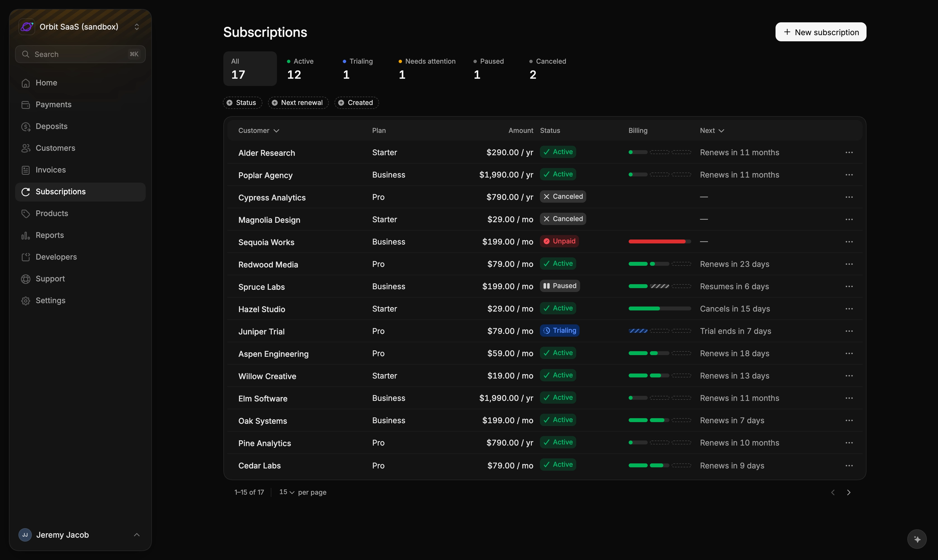Show Needs attention subscriptions tab

tap(427, 69)
